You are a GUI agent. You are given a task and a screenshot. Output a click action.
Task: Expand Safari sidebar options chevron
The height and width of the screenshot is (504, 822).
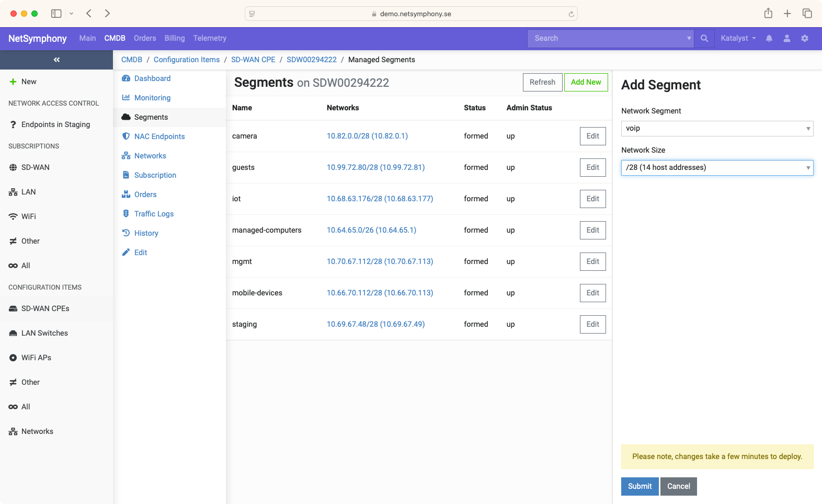(72, 14)
